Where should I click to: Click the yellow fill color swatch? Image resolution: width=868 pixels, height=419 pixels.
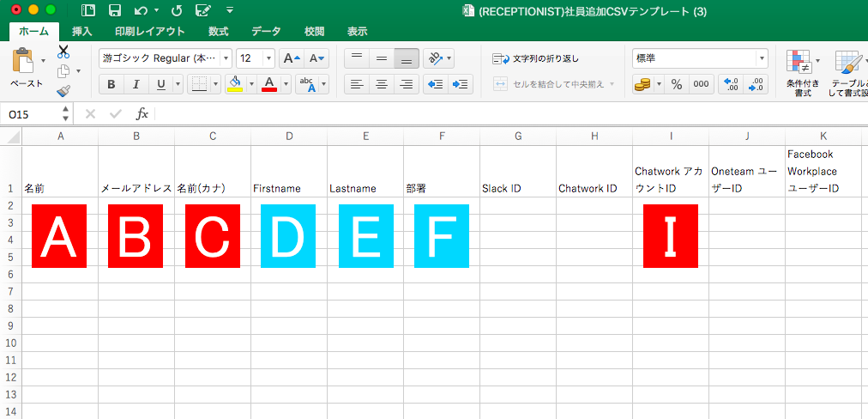click(x=234, y=84)
